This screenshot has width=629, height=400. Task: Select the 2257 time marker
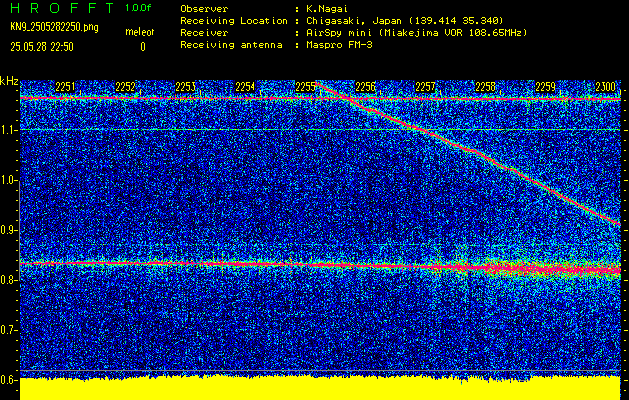tap(425, 87)
